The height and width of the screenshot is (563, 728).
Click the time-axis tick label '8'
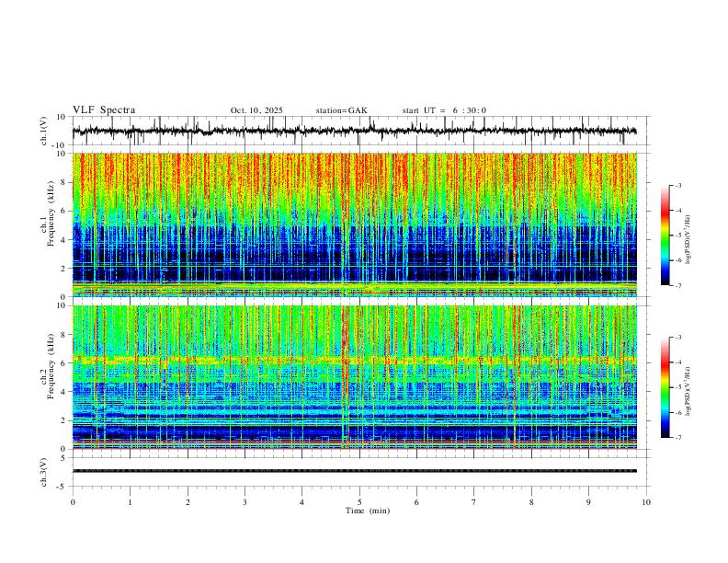click(531, 502)
